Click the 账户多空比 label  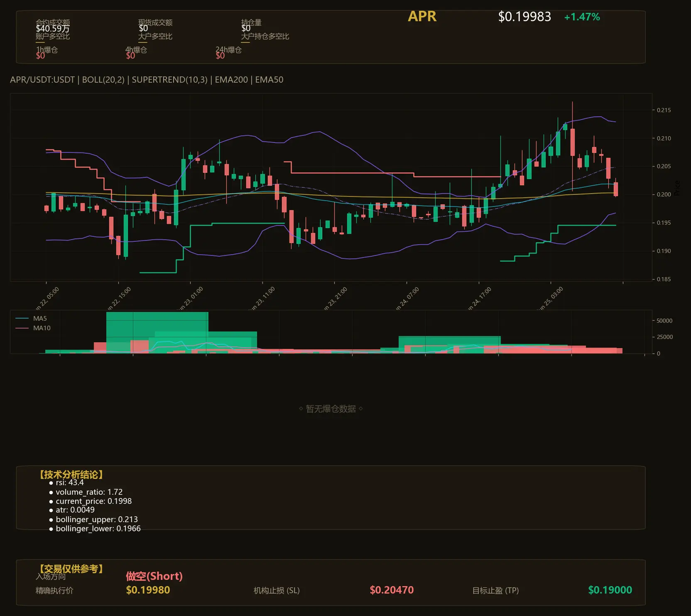(x=52, y=36)
